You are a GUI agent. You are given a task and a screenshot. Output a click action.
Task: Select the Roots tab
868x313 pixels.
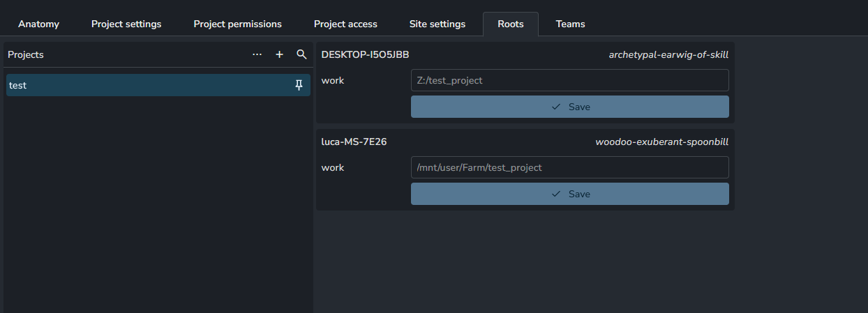click(510, 24)
